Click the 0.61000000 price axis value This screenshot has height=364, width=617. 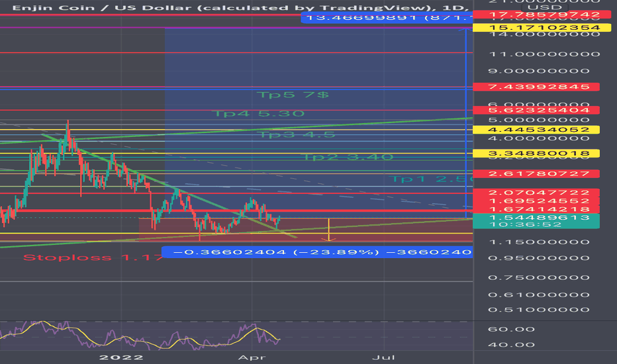539,295
